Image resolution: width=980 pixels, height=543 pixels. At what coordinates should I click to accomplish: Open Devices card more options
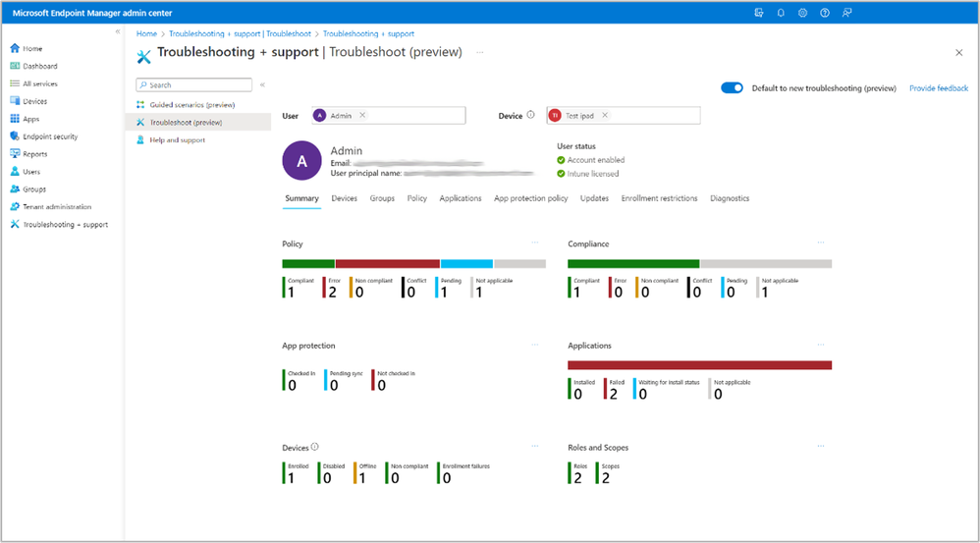[535, 446]
